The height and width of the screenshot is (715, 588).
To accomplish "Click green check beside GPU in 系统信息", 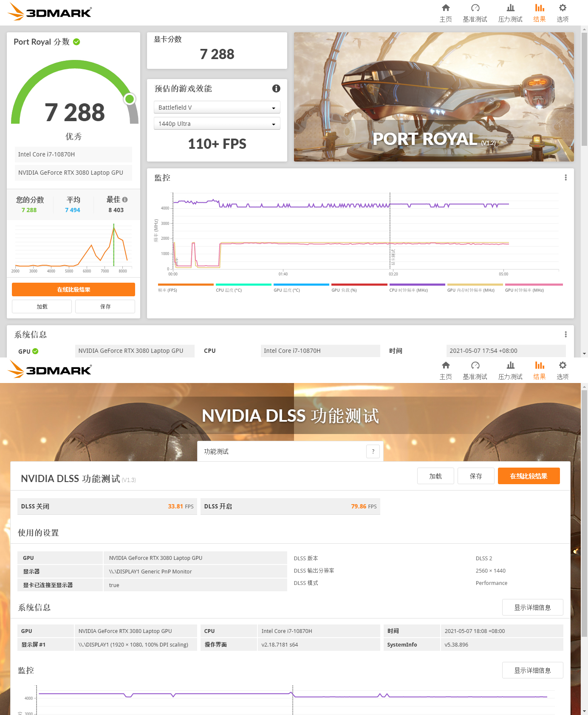I will (35, 351).
